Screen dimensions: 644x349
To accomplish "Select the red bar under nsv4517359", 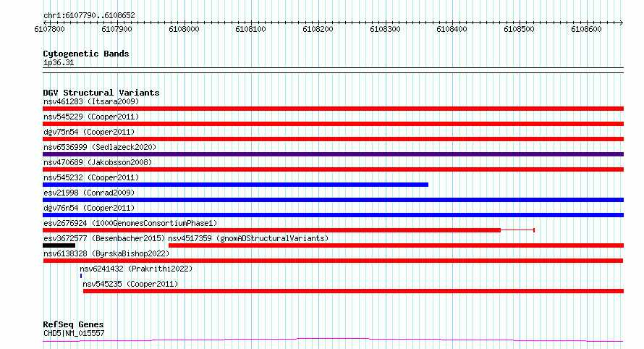I will pyautogui.click(x=396, y=245).
